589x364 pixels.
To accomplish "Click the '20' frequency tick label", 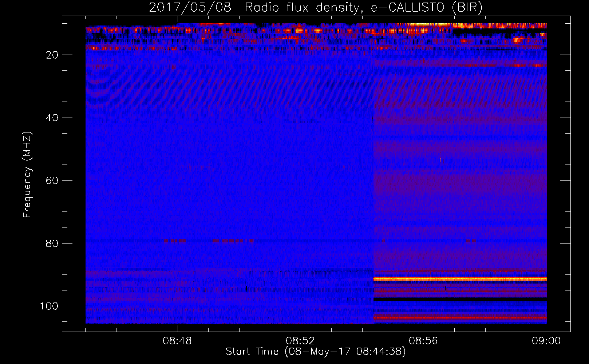I will (52, 55).
